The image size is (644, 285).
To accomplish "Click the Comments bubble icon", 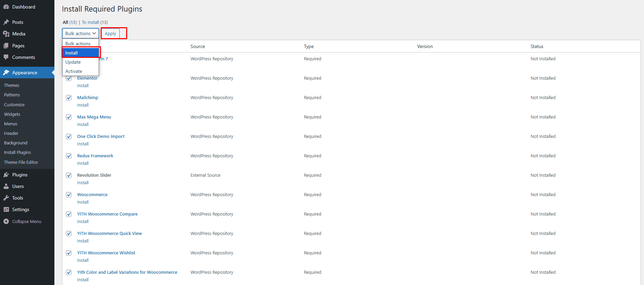I will point(6,57).
